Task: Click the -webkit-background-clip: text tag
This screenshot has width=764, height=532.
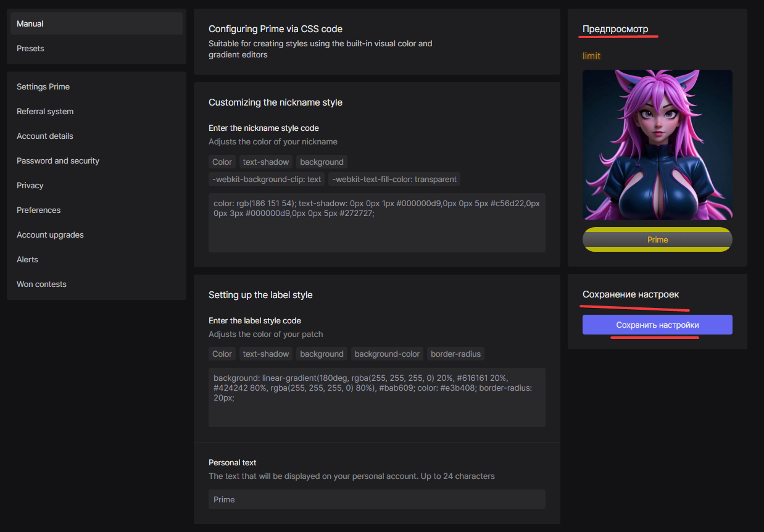Action: tap(267, 179)
